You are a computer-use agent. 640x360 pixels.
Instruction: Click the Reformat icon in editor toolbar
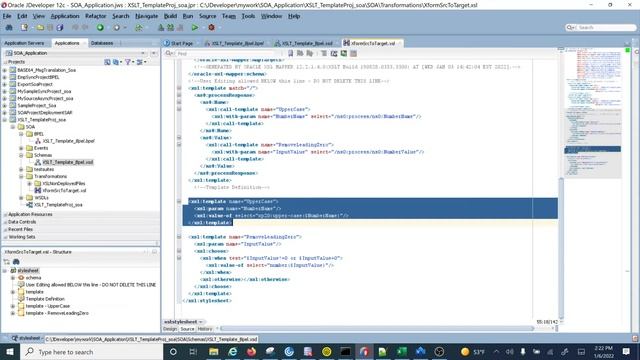point(324,53)
